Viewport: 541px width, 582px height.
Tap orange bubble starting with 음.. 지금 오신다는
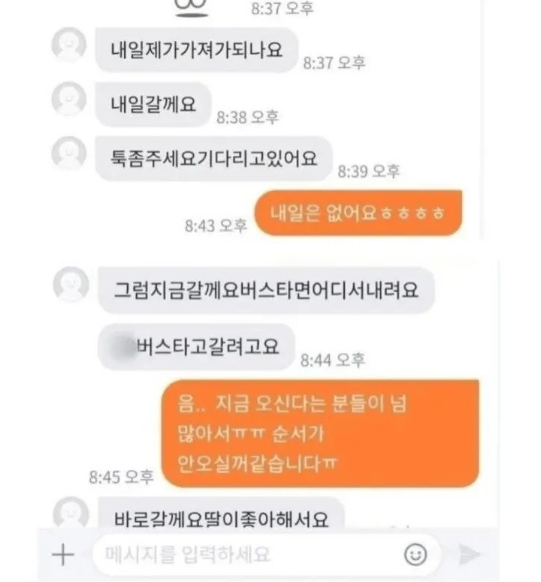click(320, 434)
